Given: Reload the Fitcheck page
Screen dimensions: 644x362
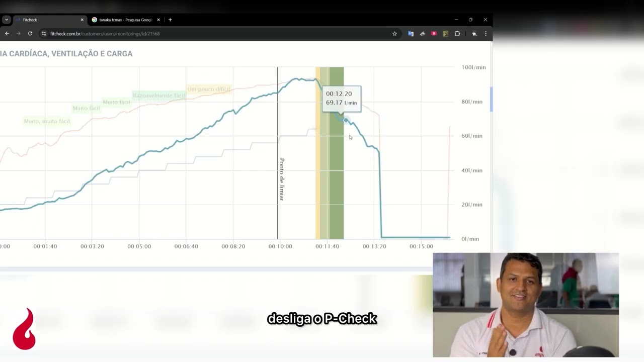Looking at the screenshot, I should click(30, 34).
